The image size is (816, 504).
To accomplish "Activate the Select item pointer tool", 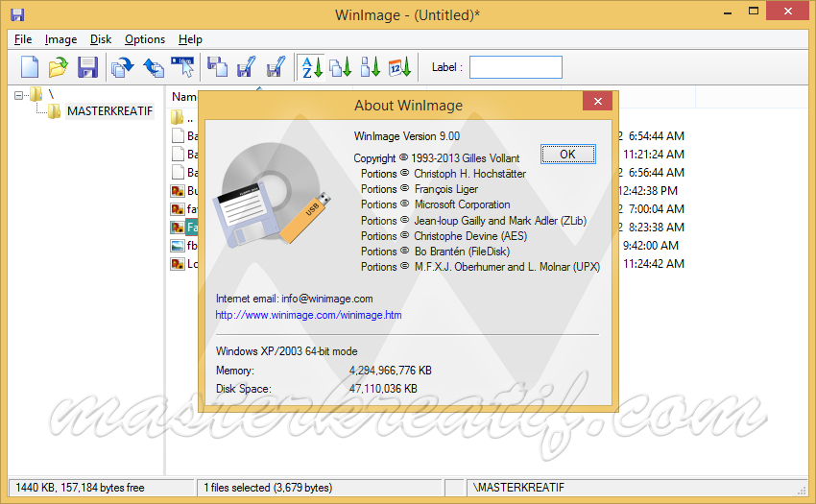I will (182, 67).
